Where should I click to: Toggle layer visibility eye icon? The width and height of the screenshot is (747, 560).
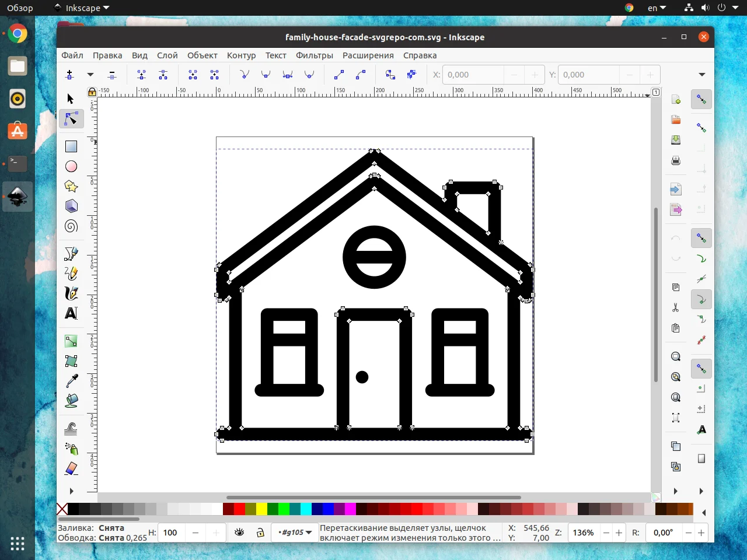click(239, 532)
